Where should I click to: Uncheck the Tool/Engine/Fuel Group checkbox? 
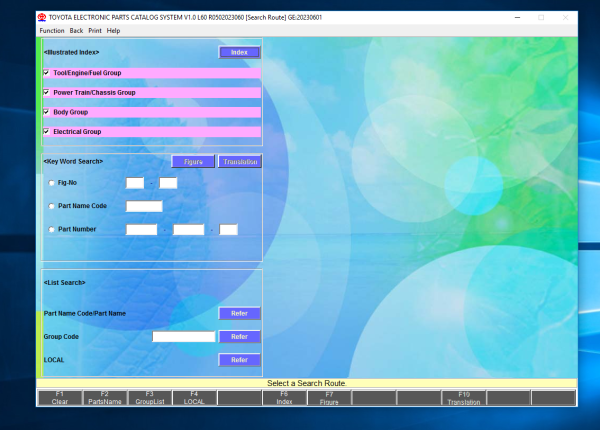[46, 73]
